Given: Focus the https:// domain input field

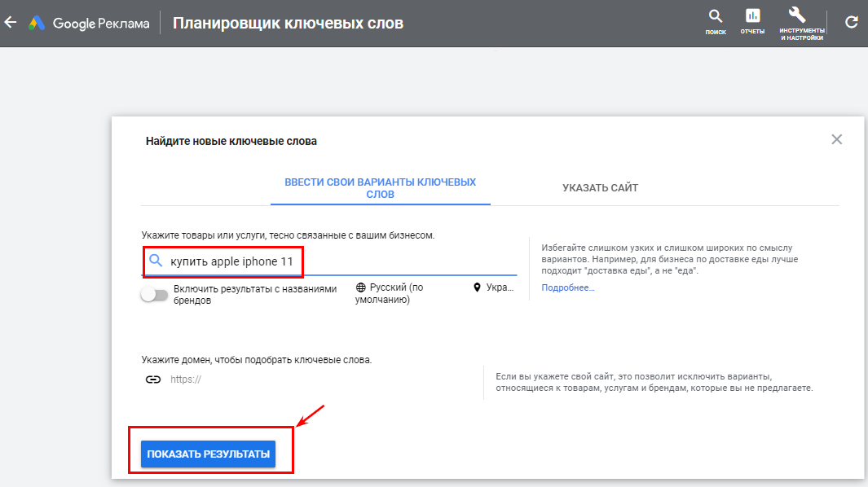Looking at the screenshot, I should (318, 380).
